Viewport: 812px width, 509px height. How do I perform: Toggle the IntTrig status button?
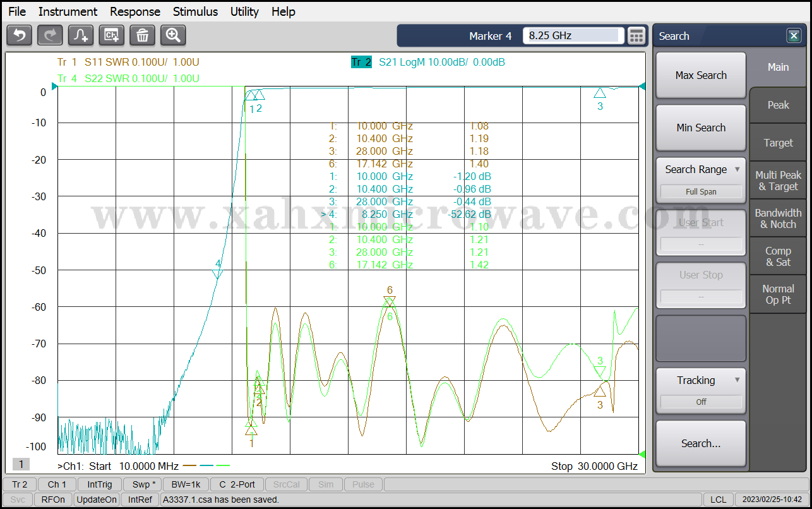[100, 484]
